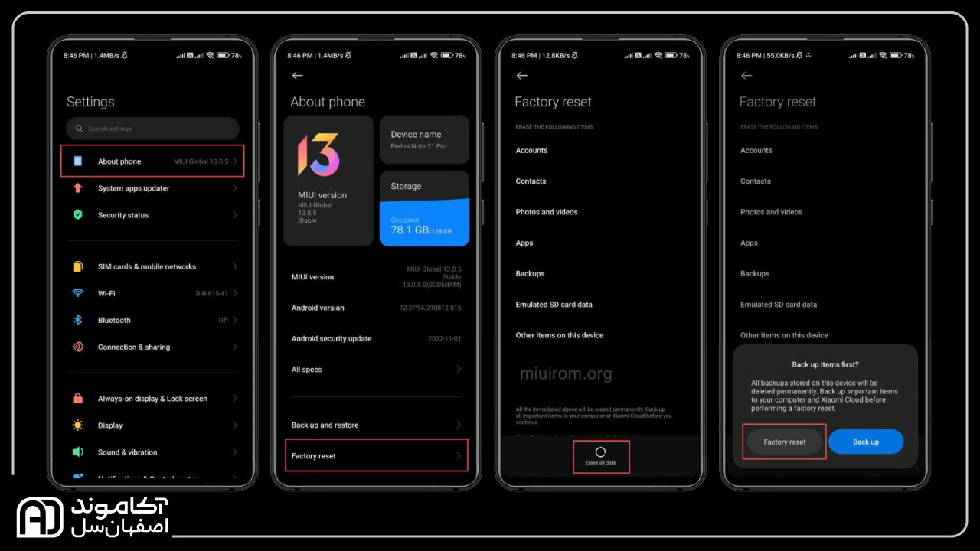Tap the Wi-Fi icon in Settings list
Image resolution: width=980 pixels, height=551 pixels.
pos(77,293)
